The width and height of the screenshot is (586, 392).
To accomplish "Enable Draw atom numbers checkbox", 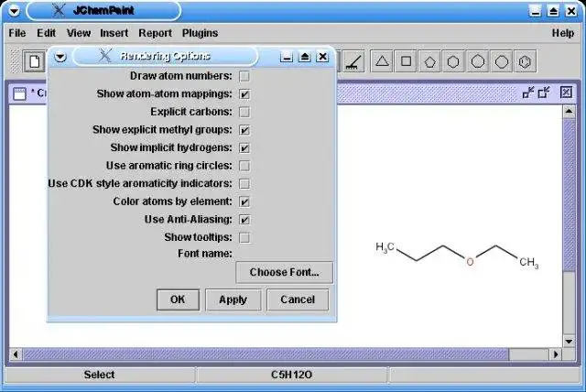I will [x=244, y=76].
